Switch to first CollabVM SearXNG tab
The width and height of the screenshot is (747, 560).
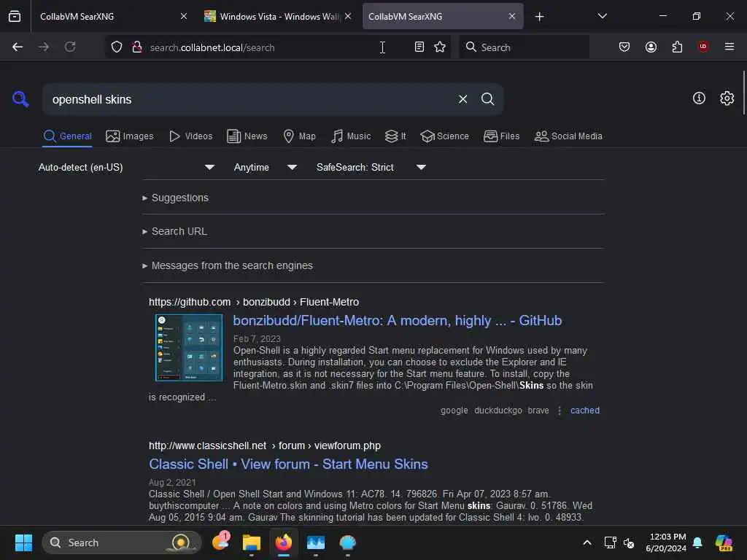[112, 17]
